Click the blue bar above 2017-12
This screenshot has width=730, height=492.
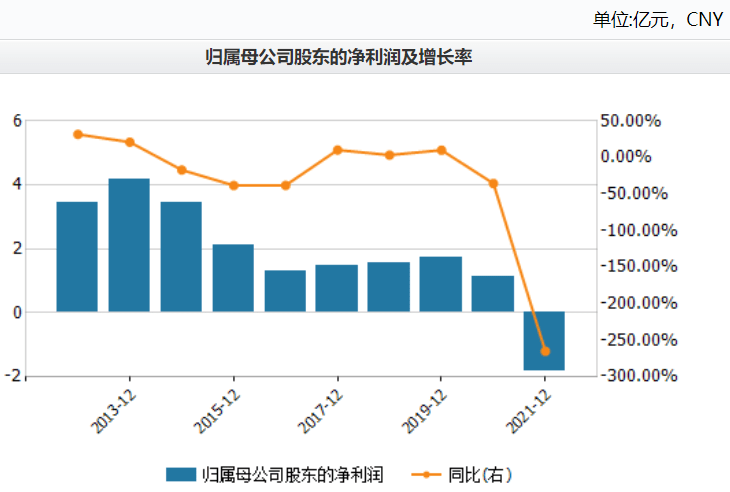point(337,288)
